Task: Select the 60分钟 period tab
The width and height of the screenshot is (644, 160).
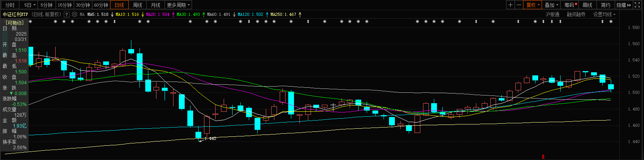Action: [x=101, y=5]
